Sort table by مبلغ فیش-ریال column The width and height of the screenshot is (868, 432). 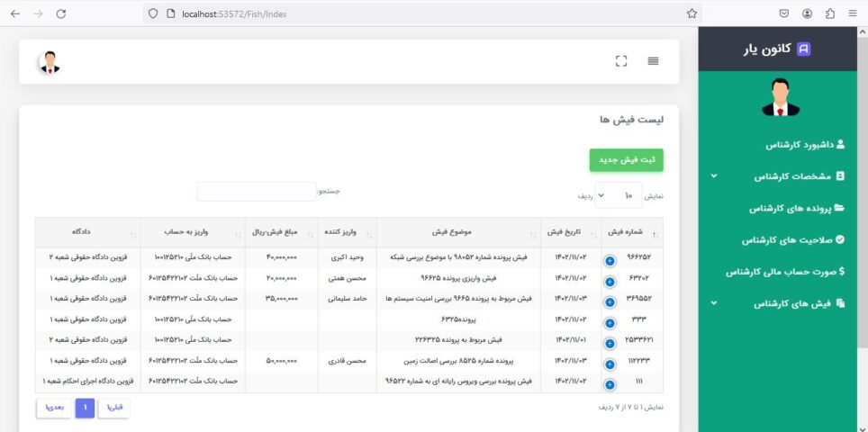tap(281, 232)
